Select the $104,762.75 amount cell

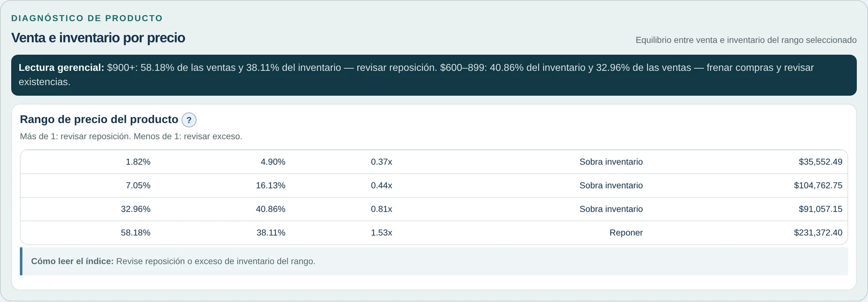pos(818,186)
